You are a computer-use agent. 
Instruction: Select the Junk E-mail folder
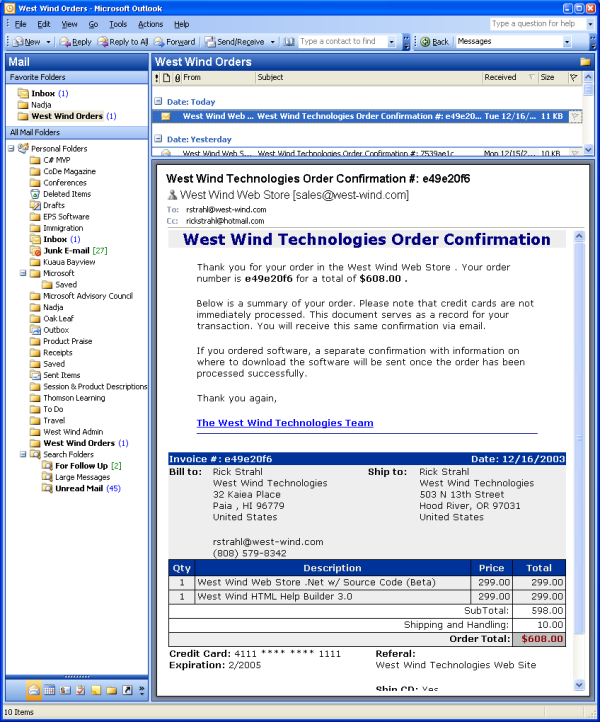tap(67, 250)
